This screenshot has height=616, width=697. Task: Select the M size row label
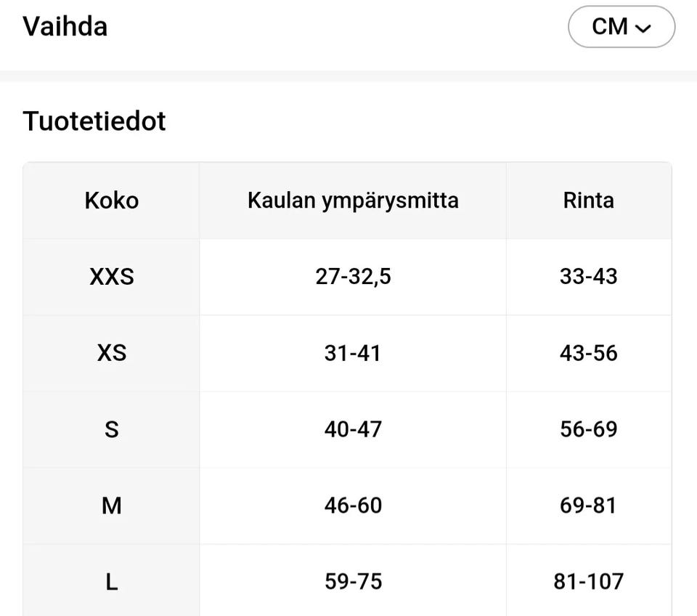111,506
